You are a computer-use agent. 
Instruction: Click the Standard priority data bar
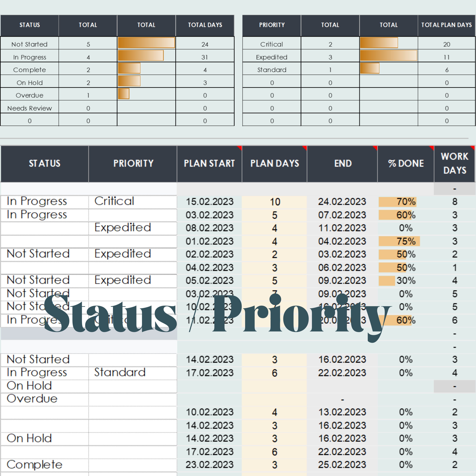(x=370, y=68)
